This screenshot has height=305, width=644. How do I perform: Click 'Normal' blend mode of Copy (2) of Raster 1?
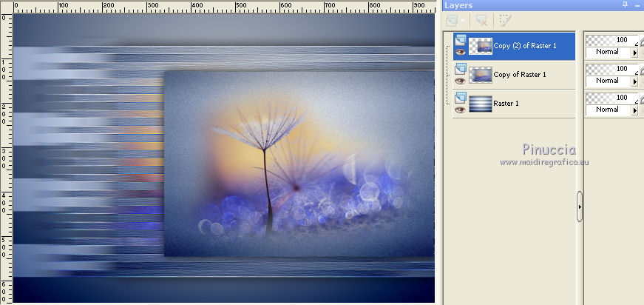tap(608, 52)
